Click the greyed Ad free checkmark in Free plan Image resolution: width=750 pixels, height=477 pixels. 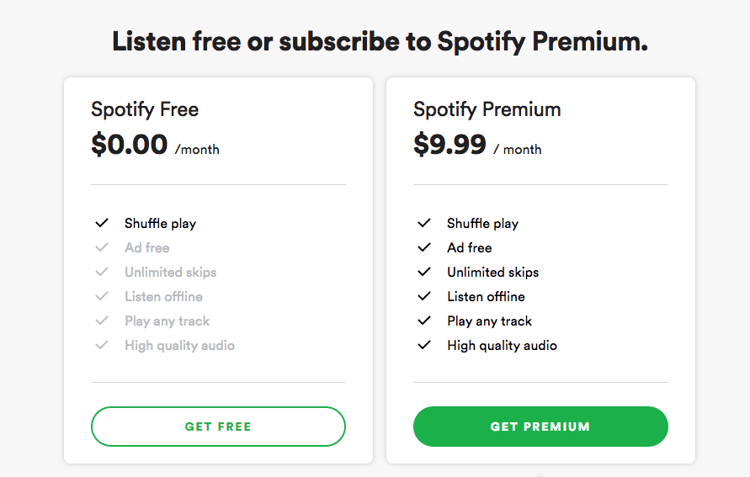(x=102, y=248)
